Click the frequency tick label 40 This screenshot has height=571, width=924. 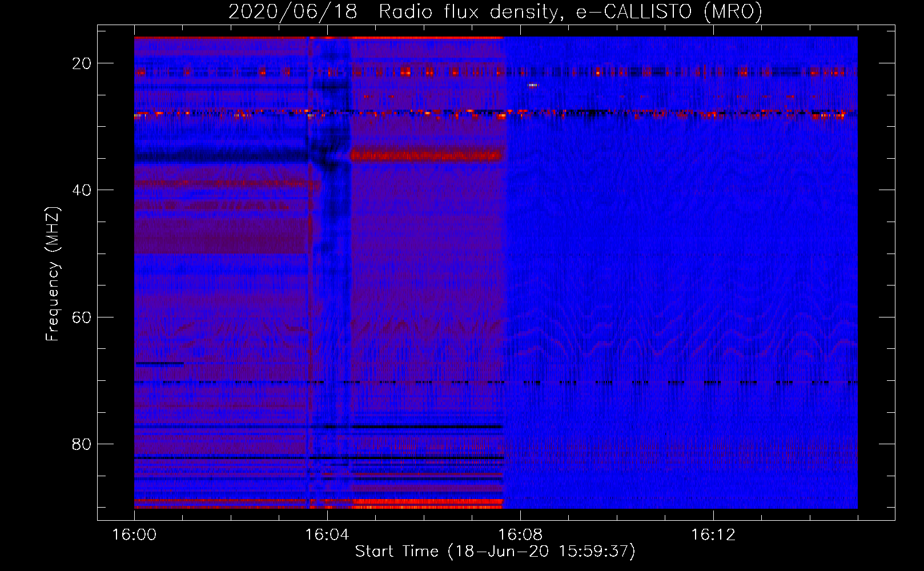[x=82, y=190]
